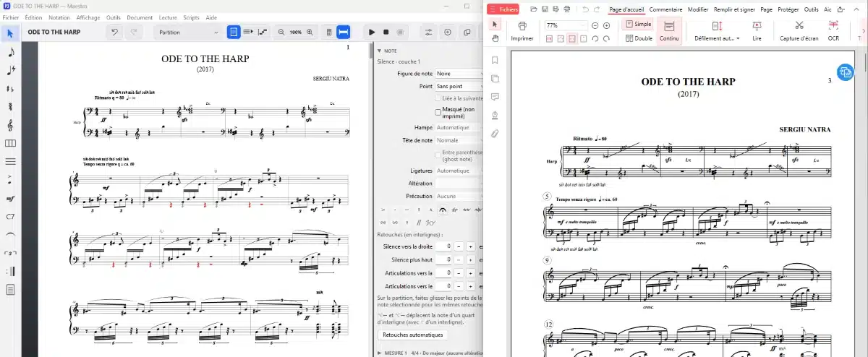
Task: Open the Ligatures dropdown
Action: click(459, 171)
